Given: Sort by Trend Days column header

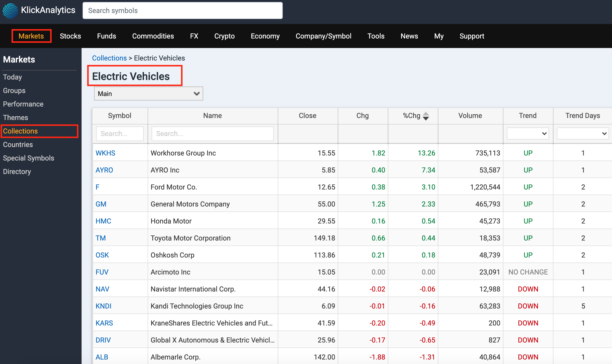Looking at the screenshot, I should coord(583,115).
